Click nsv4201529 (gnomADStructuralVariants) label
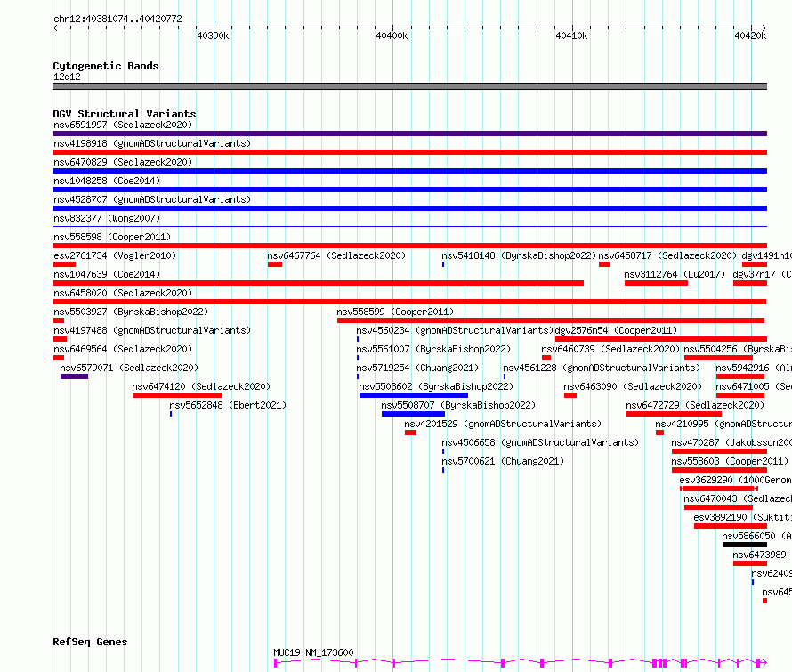Viewport: 792px width, 672px height. pos(503,424)
